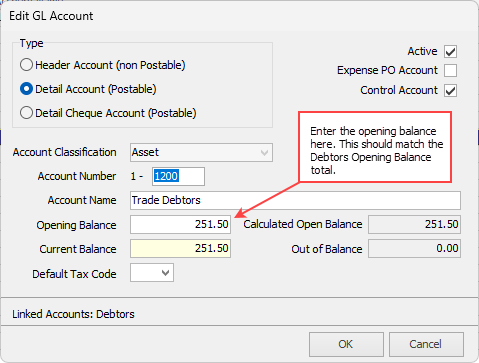Expand the Default Tax Code dropdown

point(152,273)
